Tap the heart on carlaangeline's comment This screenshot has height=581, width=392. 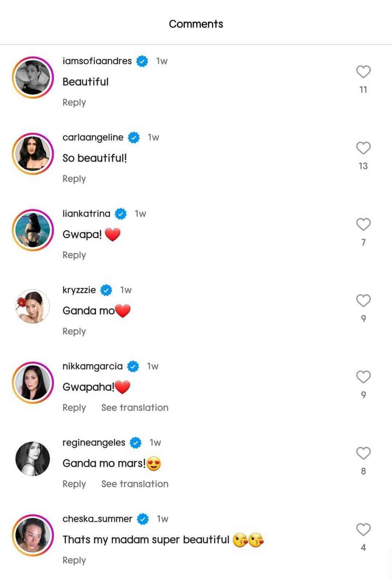point(363,148)
